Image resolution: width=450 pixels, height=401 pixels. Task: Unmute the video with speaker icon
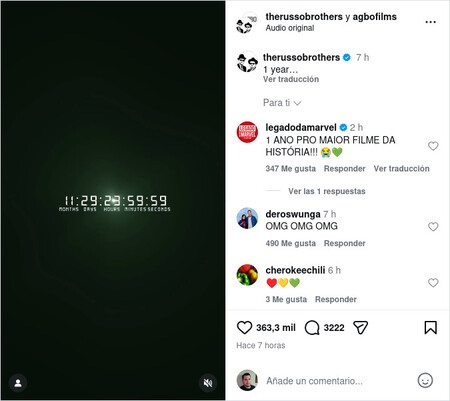(x=208, y=383)
